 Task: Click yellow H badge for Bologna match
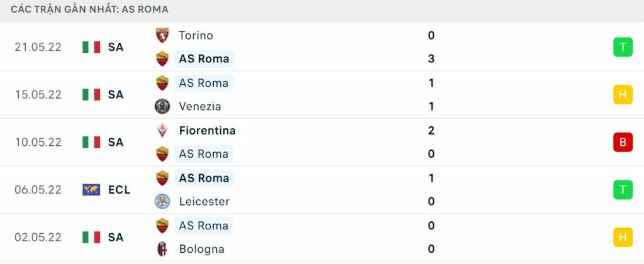tap(623, 237)
